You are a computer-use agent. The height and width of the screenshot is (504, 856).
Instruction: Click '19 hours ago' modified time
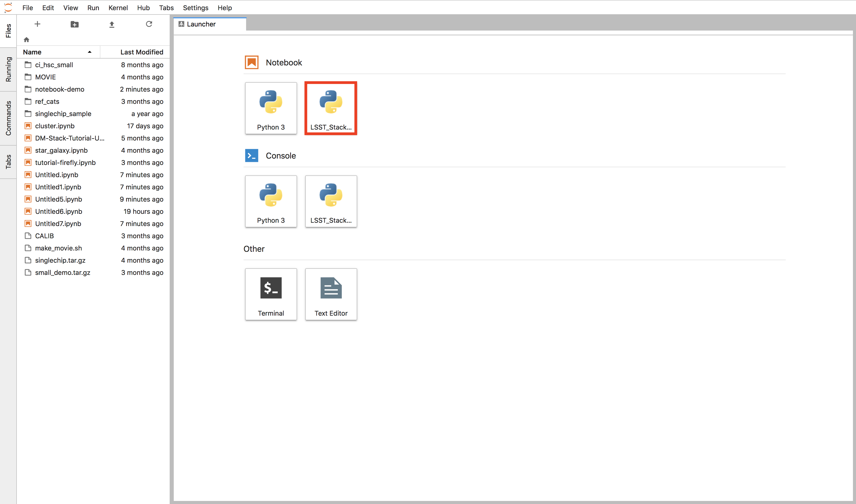[143, 211]
